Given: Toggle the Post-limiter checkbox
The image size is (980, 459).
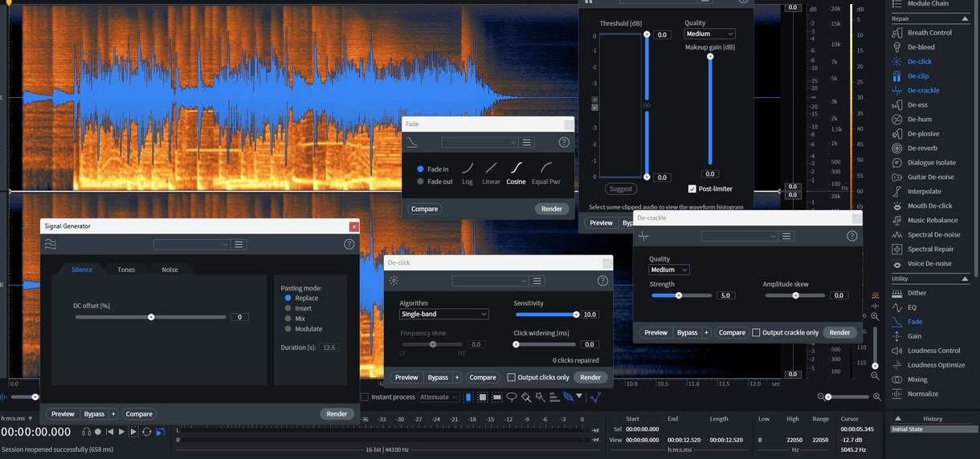Looking at the screenshot, I should coord(692,189).
